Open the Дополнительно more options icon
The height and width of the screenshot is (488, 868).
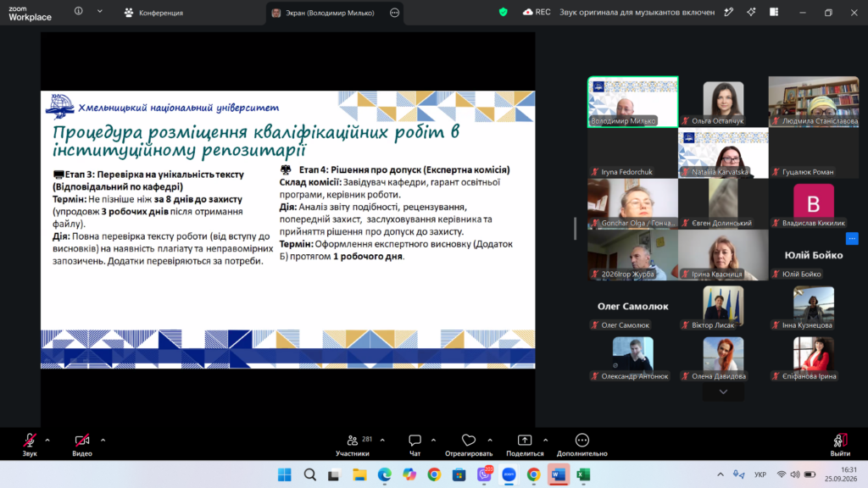(581, 441)
